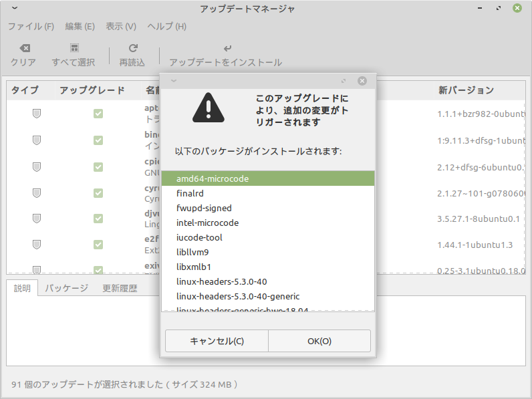The image size is (532, 399).
Task: Select libxmlb1 in the package list
Action: point(268,267)
